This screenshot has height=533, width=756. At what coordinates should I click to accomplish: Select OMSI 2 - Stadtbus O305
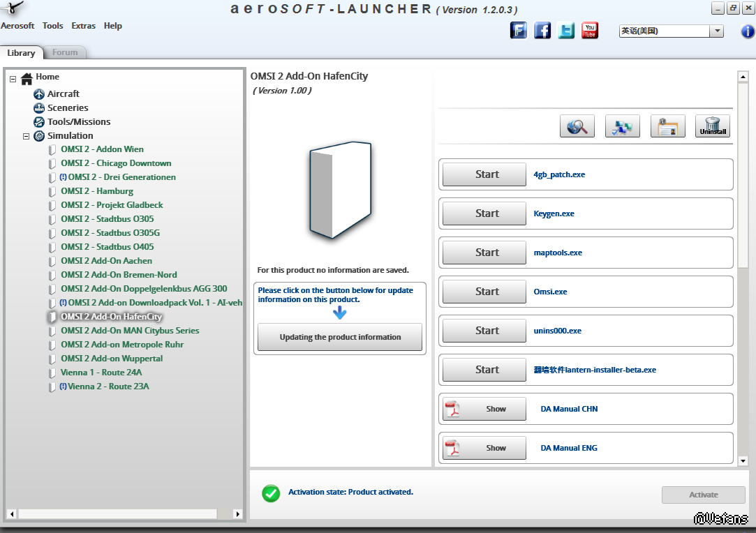click(108, 219)
